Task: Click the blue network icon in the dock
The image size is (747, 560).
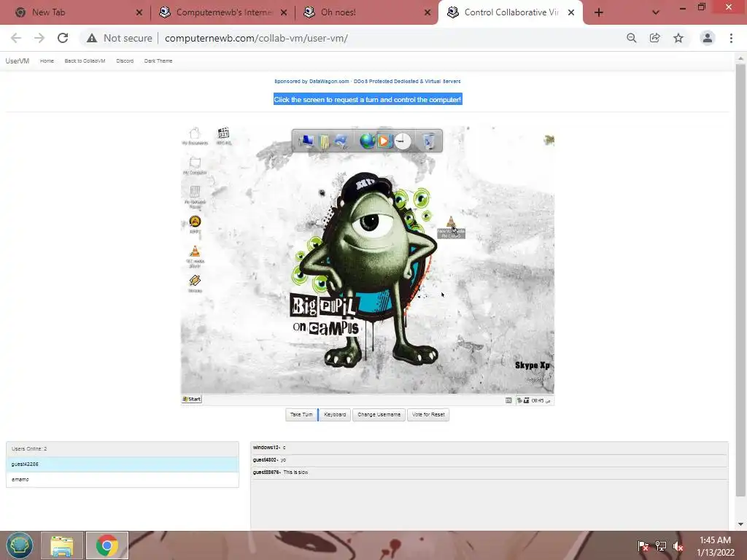Action: [x=341, y=141]
